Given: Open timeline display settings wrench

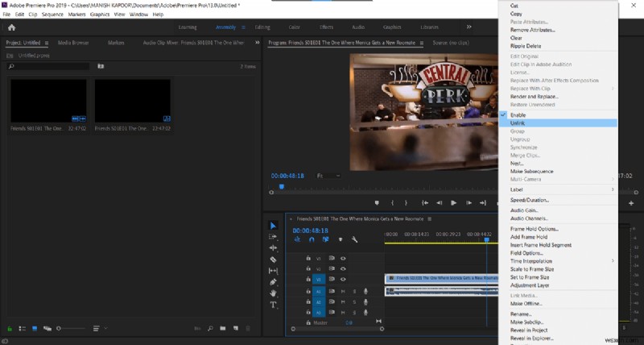Looking at the screenshot, I should click(354, 239).
